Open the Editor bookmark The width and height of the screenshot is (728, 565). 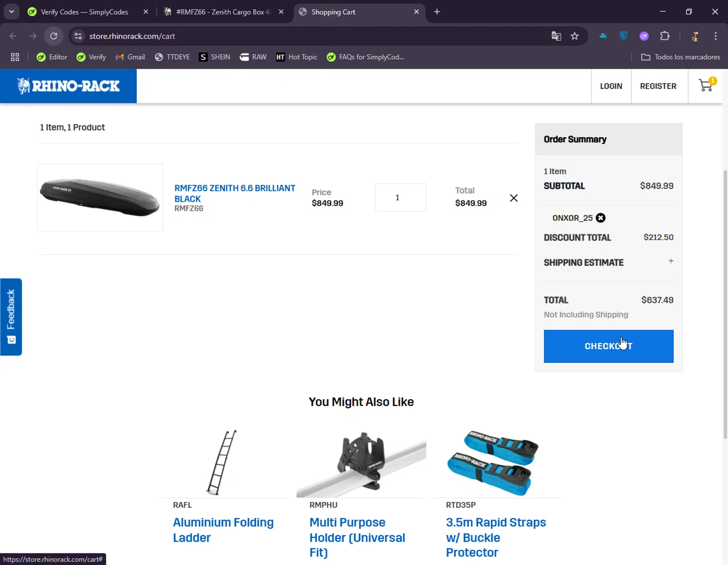click(52, 57)
